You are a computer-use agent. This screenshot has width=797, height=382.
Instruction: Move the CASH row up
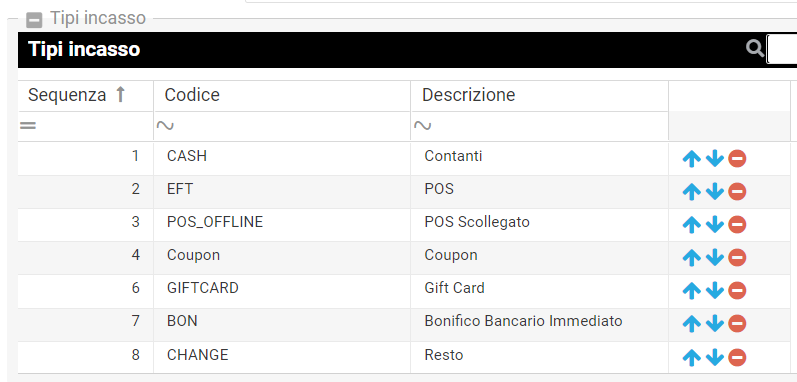(x=691, y=159)
